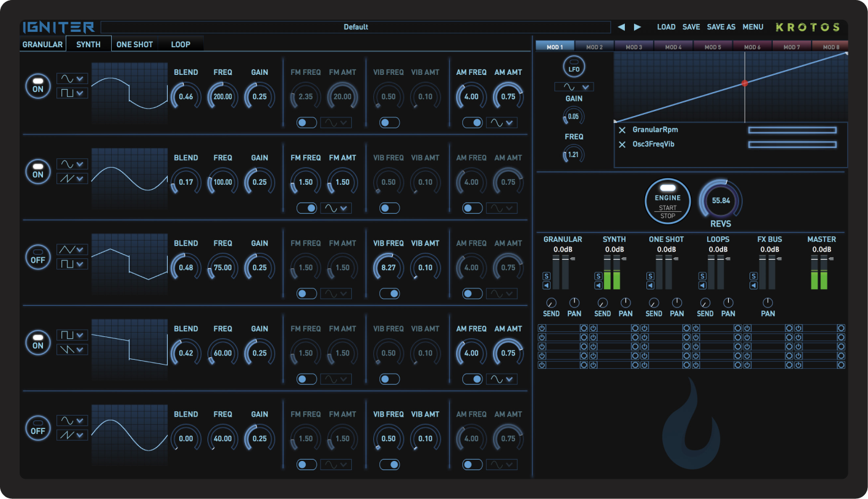The width and height of the screenshot is (868, 499).
Task: Remove the GranularRpm modulation target
Action: (622, 130)
